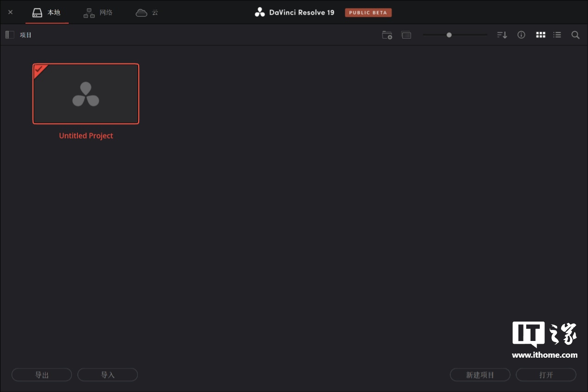Switch to grid thumbnail view
588x392 pixels.
(x=540, y=35)
